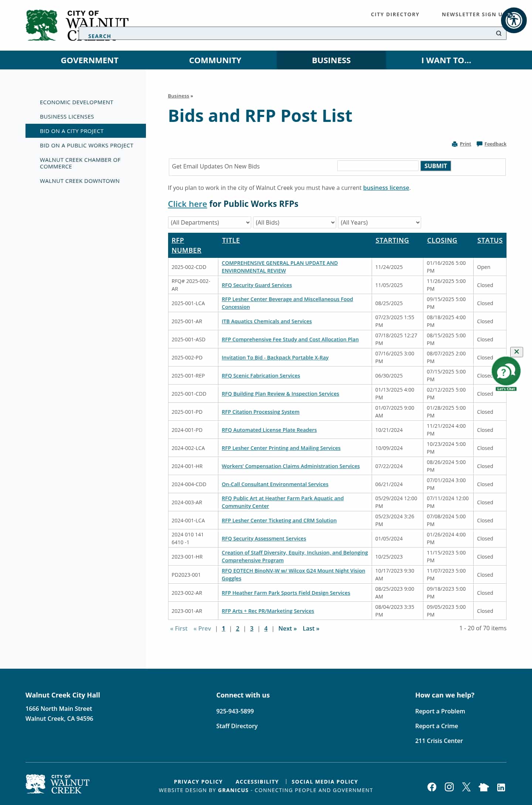The height and width of the screenshot is (805, 532).
Task: Open the Government menu
Action: coord(89,60)
